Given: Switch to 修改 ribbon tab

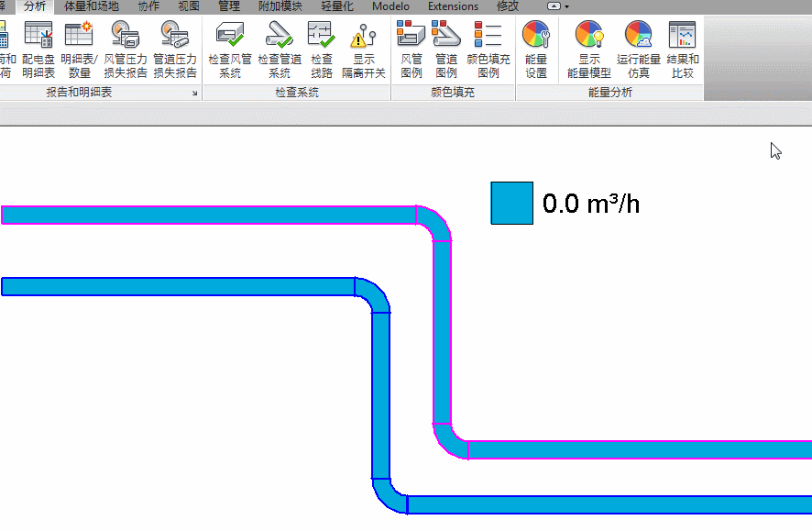Looking at the screenshot, I should pos(508,6).
